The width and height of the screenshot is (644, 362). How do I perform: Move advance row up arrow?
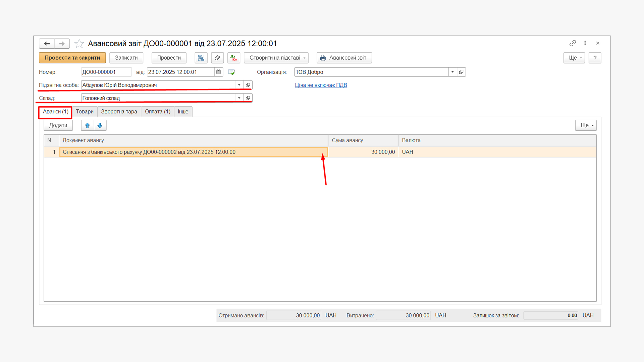click(88, 125)
